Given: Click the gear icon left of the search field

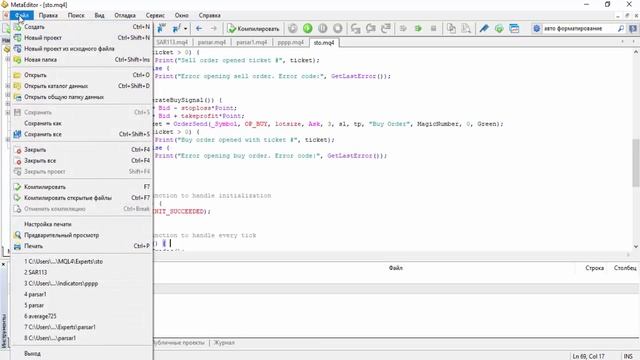Looking at the screenshot, I should pos(537,29).
